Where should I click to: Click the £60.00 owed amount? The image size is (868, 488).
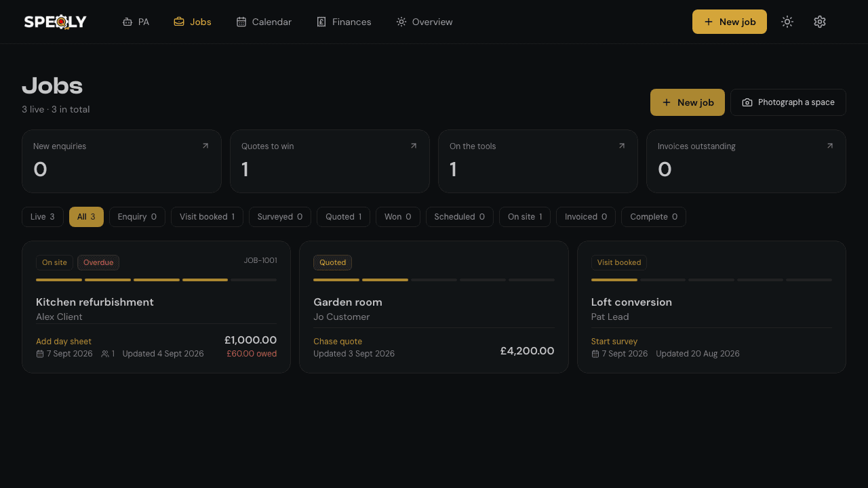click(252, 354)
